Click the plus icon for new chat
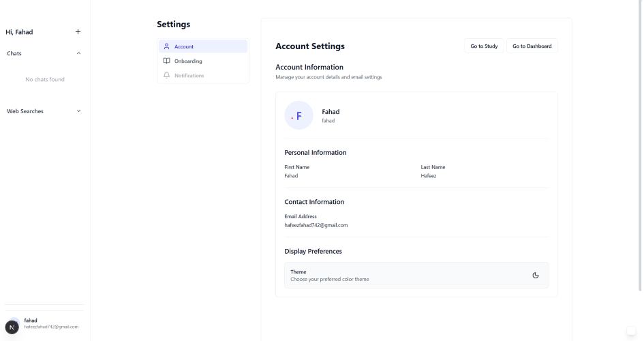The height and width of the screenshot is (341, 644). pyautogui.click(x=78, y=31)
